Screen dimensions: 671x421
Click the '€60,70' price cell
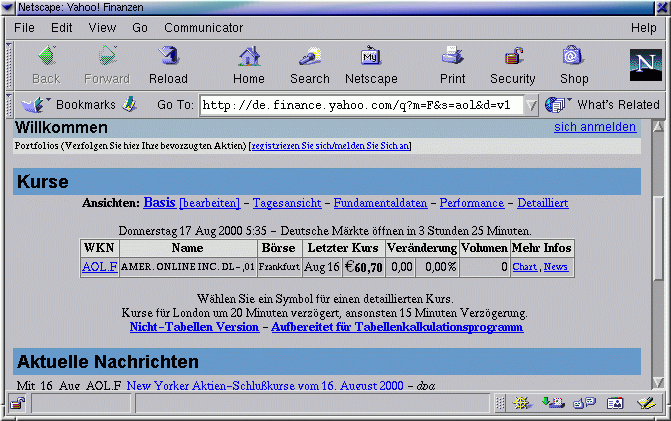pos(364,267)
